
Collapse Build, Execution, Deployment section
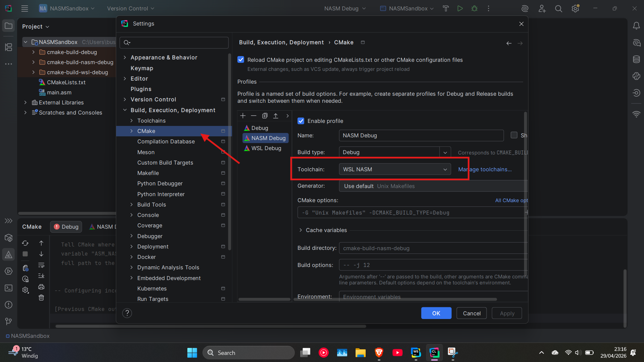click(125, 110)
